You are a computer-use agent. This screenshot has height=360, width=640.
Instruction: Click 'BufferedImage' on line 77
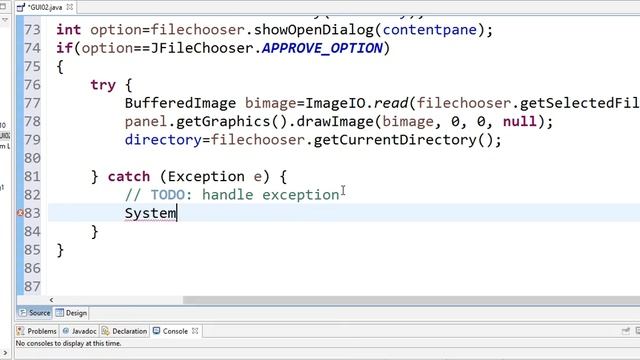(180, 103)
